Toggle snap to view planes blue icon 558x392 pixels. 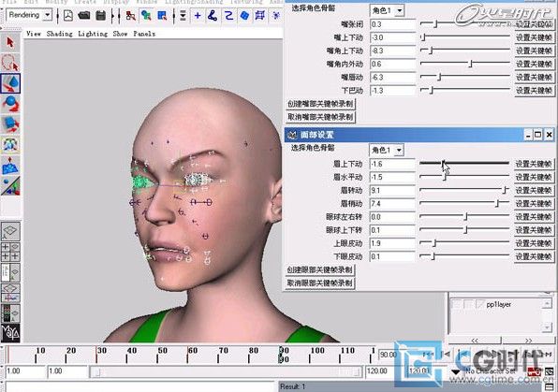pyautogui.click(x=244, y=15)
